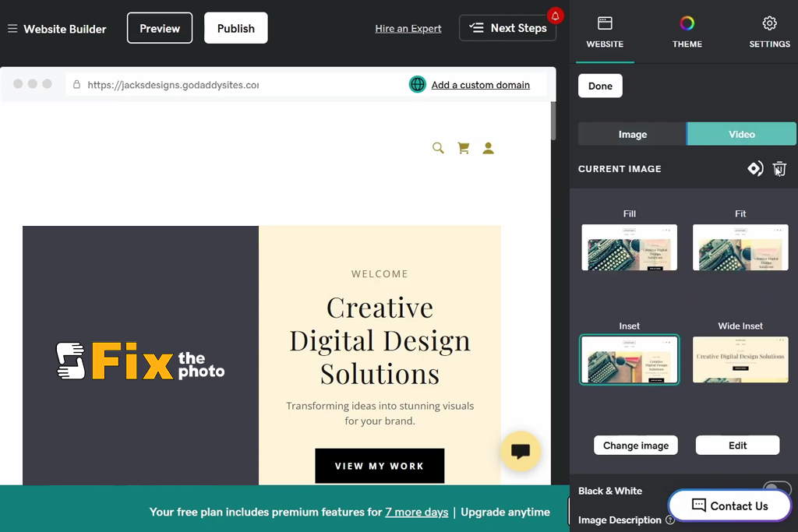Choose the Fit layout thumbnail
Image resolution: width=798 pixels, height=532 pixels.
click(x=740, y=247)
